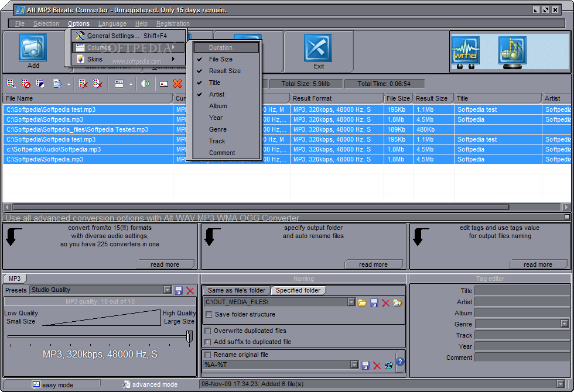Open the Help menu
The width and height of the screenshot is (574, 392).
pyautogui.click(x=141, y=23)
